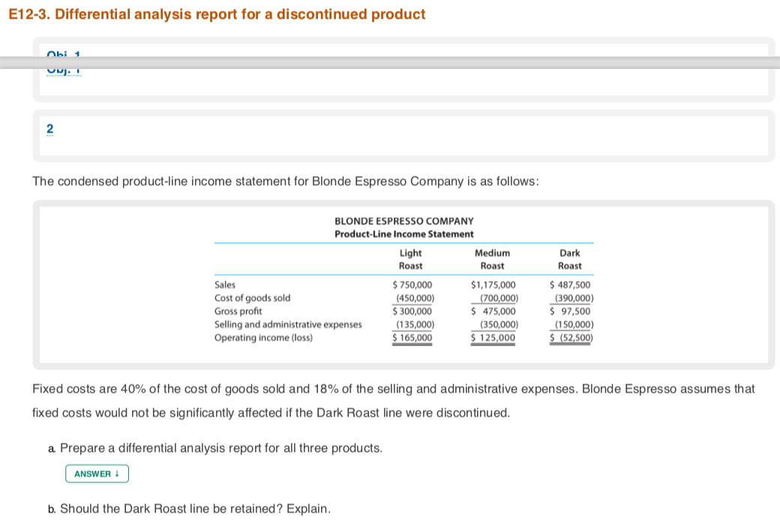
Task: Open the objective 2 link
Action: 49,130
